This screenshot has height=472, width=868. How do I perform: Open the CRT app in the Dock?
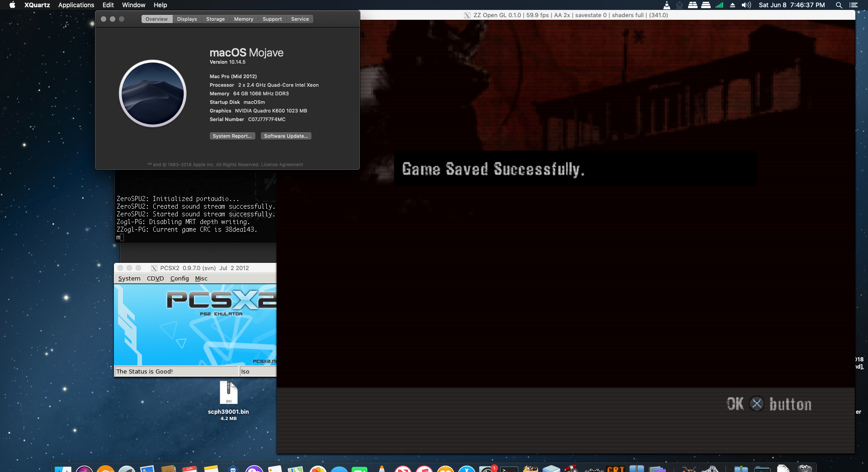tap(615, 469)
